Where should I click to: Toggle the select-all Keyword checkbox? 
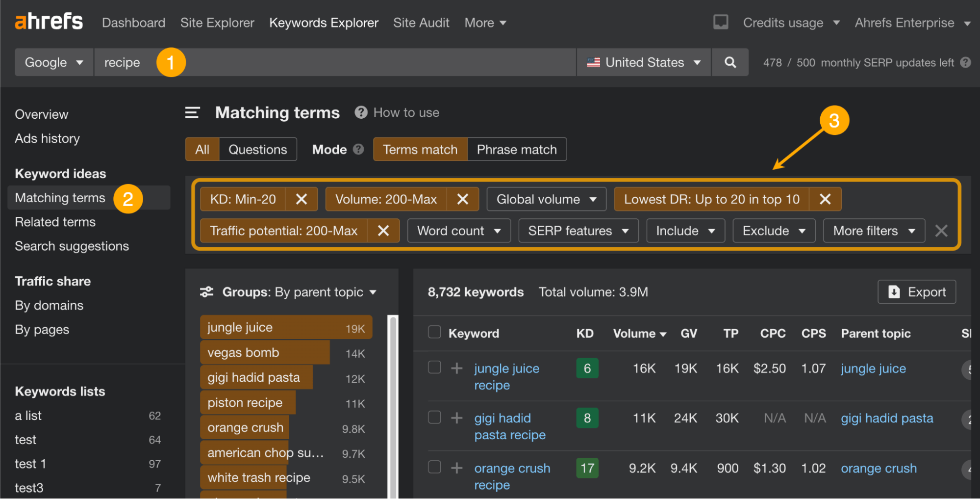pyautogui.click(x=434, y=333)
